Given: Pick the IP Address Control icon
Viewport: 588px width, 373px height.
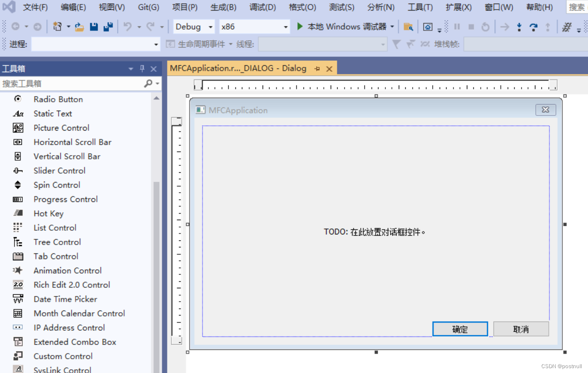Looking at the screenshot, I should tap(18, 327).
